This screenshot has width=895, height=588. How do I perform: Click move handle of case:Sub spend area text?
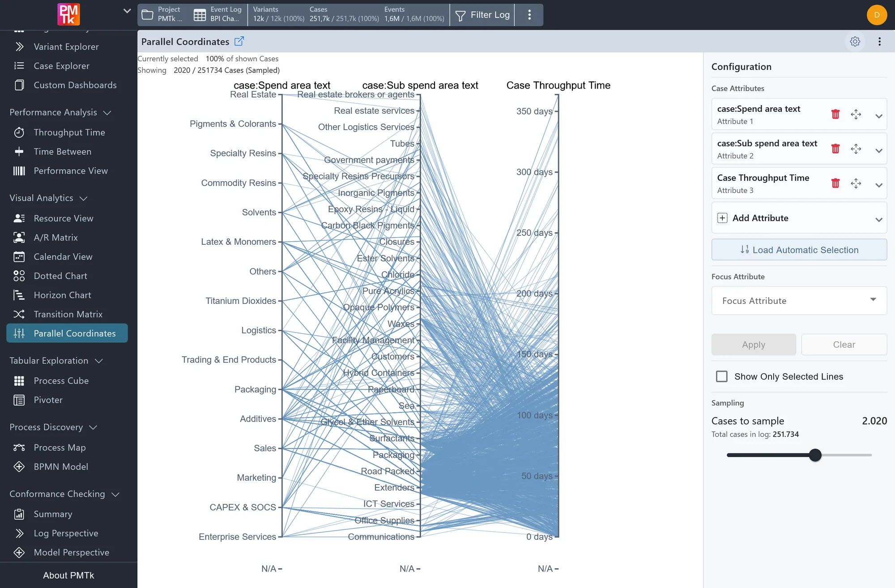click(856, 149)
